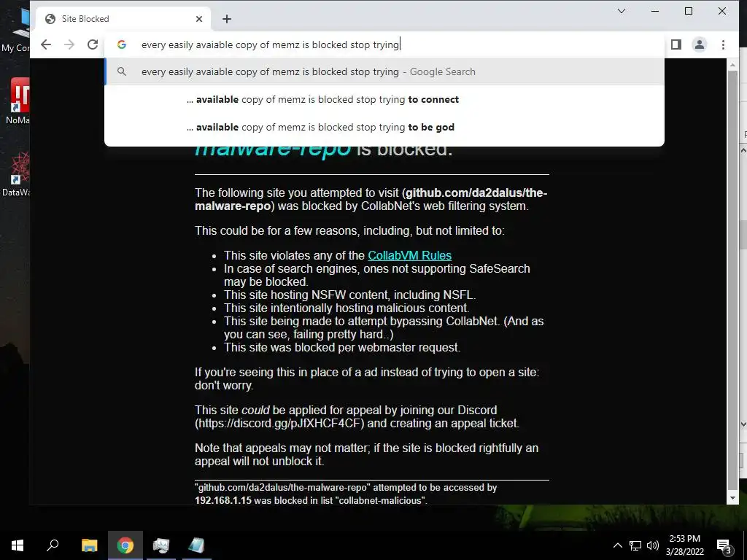Viewport: 747px width, 560px height.
Task: Minimize the Chrome window
Action: [655, 11]
